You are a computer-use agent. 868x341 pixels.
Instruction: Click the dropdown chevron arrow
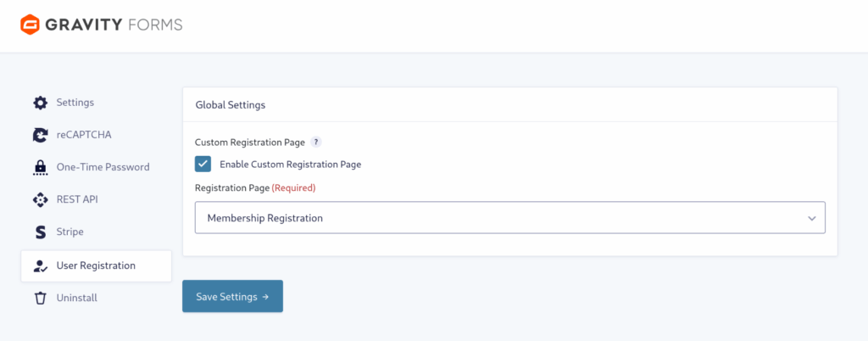click(811, 218)
